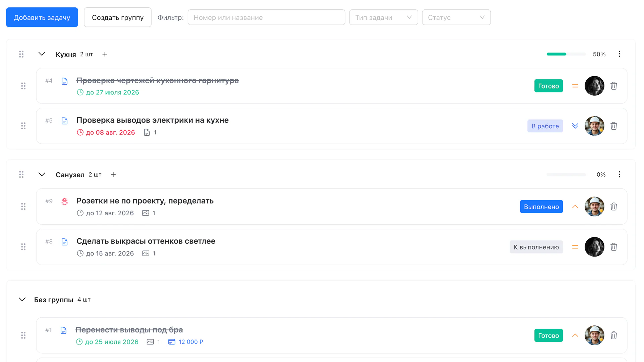Click drag handle of task #1
This screenshot has width=644, height=362.
pos(23,335)
